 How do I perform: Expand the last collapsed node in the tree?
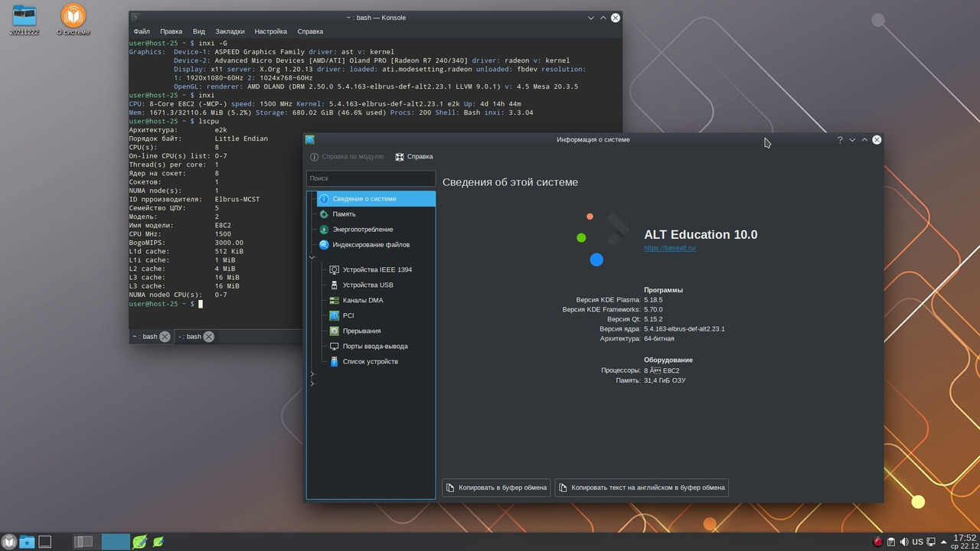click(x=312, y=383)
